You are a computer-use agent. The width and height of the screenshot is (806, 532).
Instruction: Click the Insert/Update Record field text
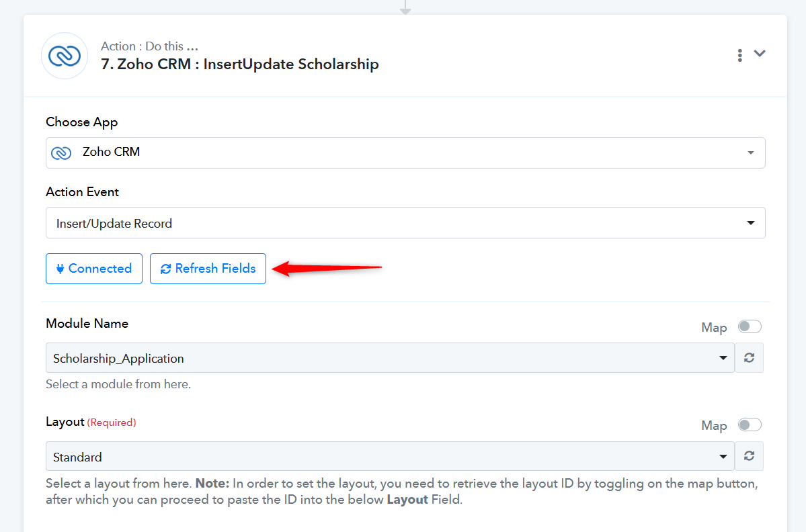(x=114, y=224)
